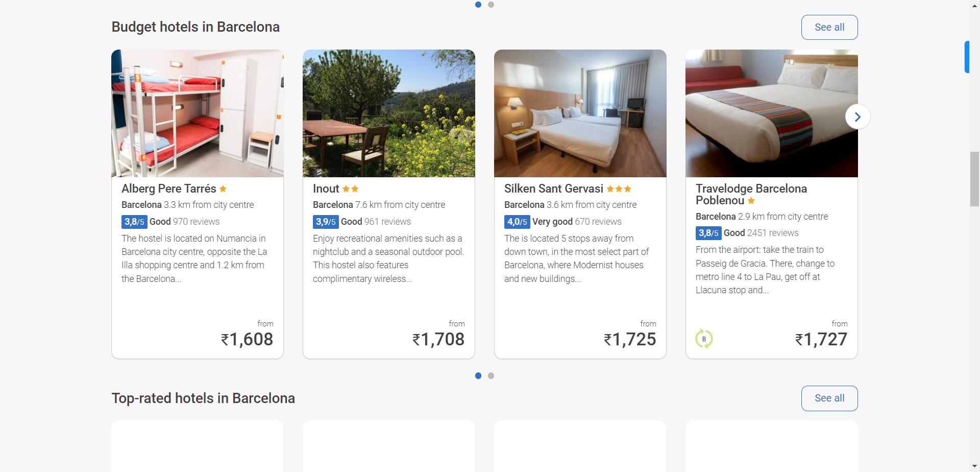See all top-rated hotels in Barcelona
This screenshot has width=980, height=472.
pyautogui.click(x=829, y=398)
